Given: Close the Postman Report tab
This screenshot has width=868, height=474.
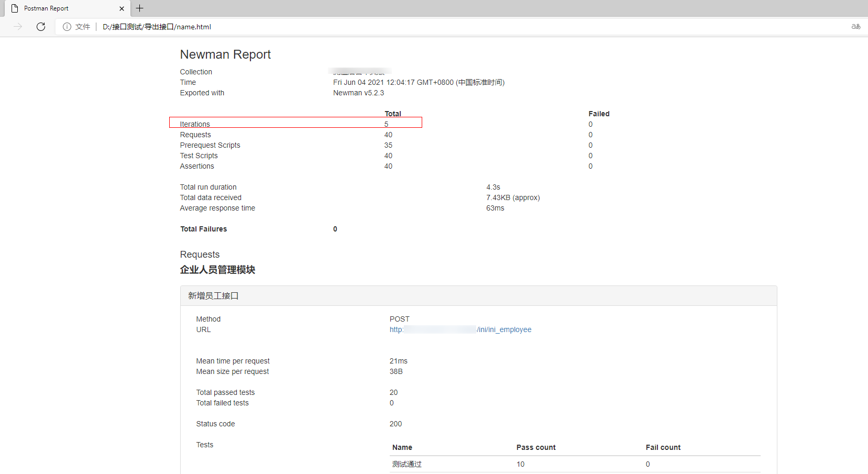Looking at the screenshot, I should (122, 8).
